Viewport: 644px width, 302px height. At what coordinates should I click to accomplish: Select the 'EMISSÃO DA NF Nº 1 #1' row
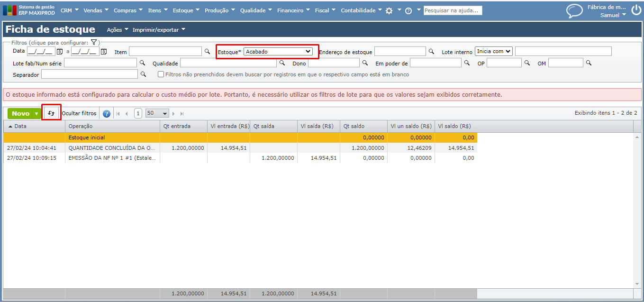pos(240,158)
